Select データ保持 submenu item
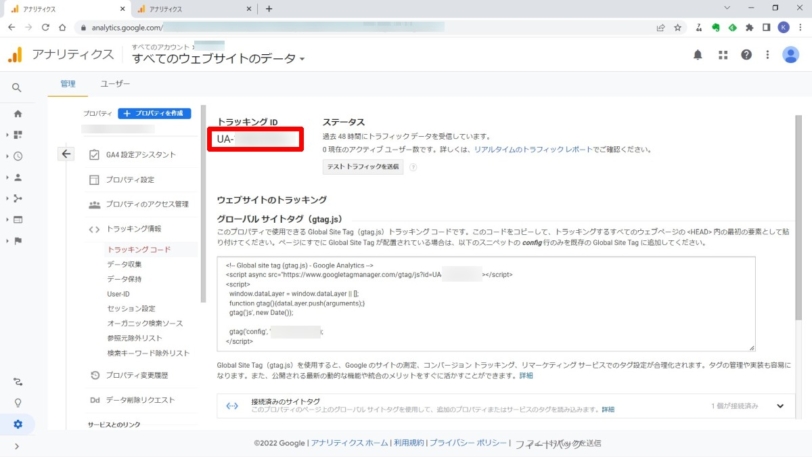 (x=124, y=279)
